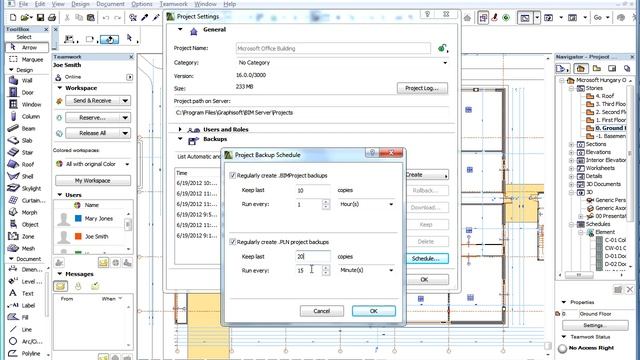The height and width of the screenshot is (360, 640).
Task: Select the Text tool
Action: (27, 293)
